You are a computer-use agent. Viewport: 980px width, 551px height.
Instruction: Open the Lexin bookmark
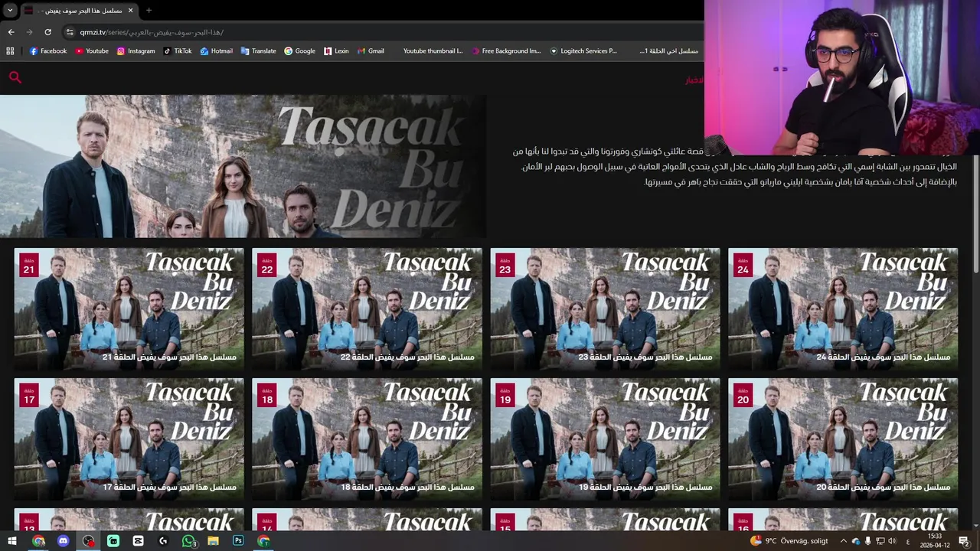click(336, 51)
